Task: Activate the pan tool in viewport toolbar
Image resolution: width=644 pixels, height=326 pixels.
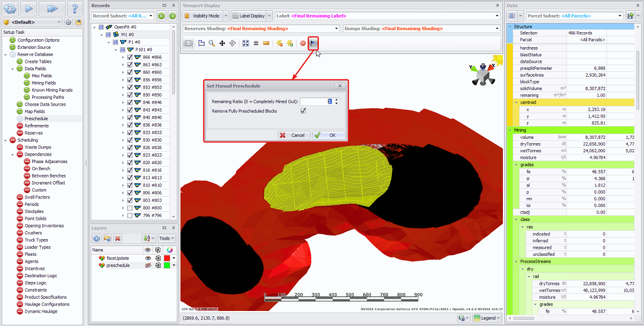Action: tap(222, 43)
